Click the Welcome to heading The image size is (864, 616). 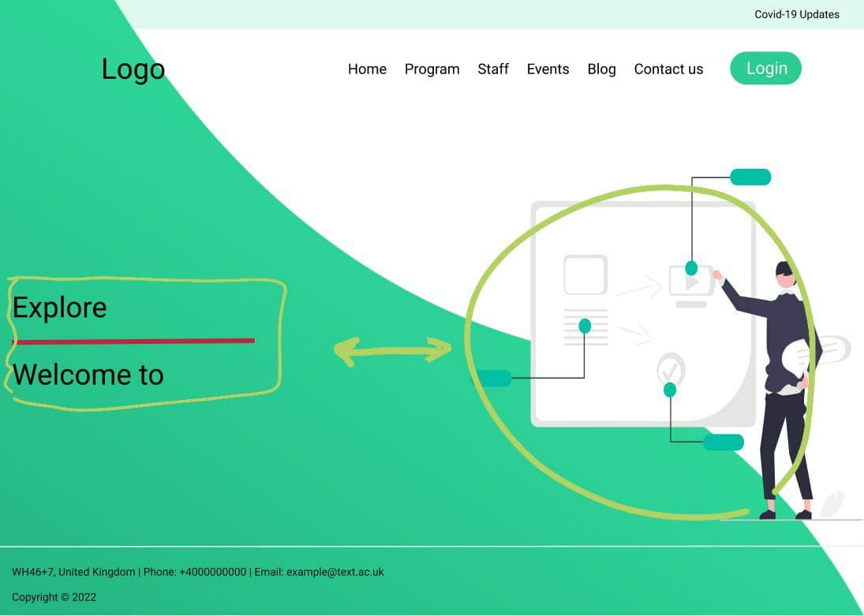pos(88,375)
